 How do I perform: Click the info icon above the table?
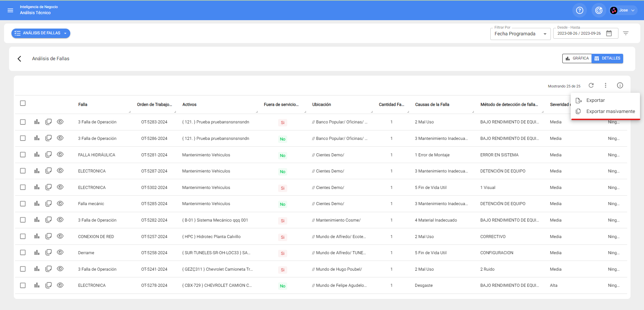(x=620, y=85)
